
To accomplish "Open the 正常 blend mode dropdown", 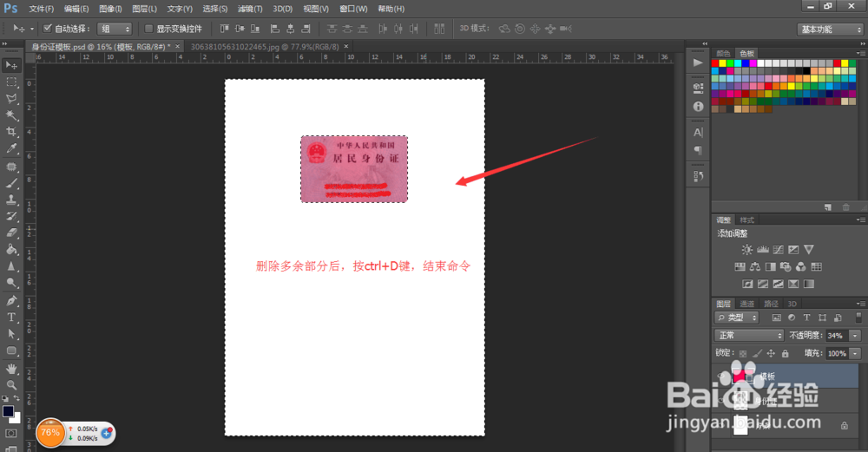I will [750, 335].
